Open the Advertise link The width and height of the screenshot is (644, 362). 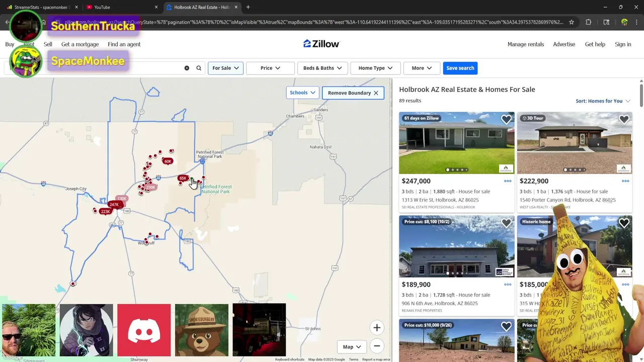(x=564, y=44)
